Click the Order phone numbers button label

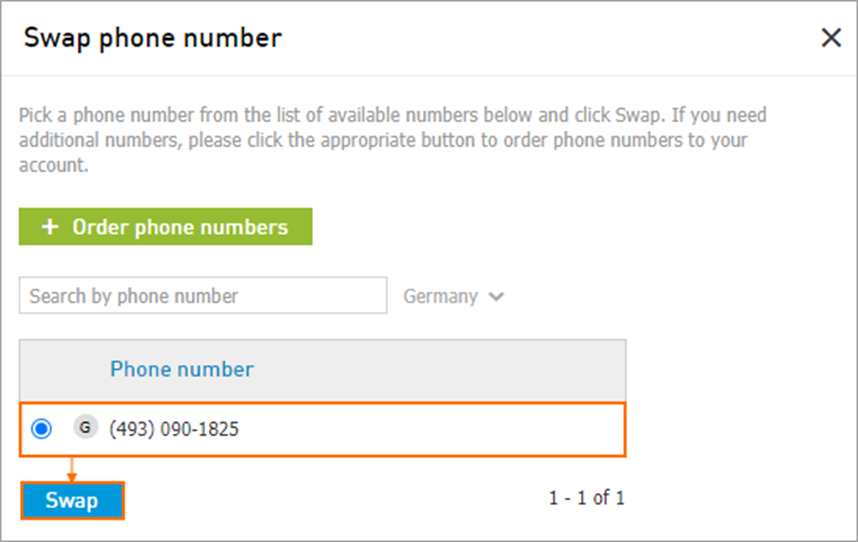click(x=180, y=226)
